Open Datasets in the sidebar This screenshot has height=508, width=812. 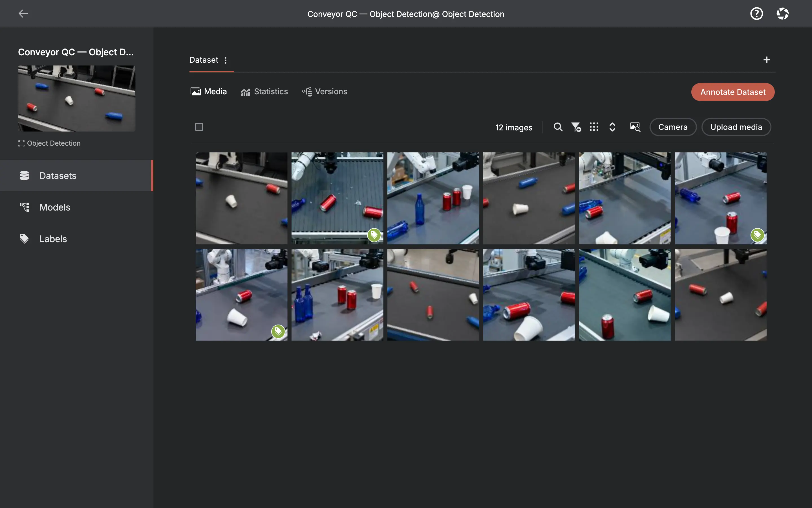(76, 176)
